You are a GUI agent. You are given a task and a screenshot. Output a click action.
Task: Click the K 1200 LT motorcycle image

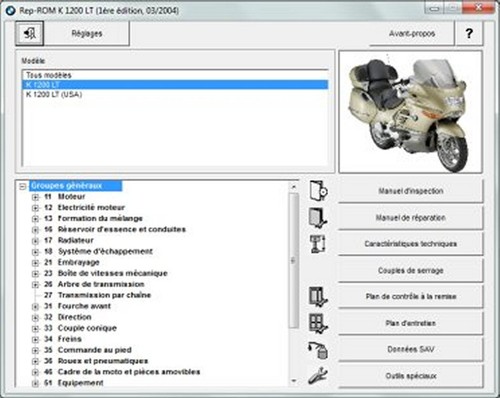[410, 112]
